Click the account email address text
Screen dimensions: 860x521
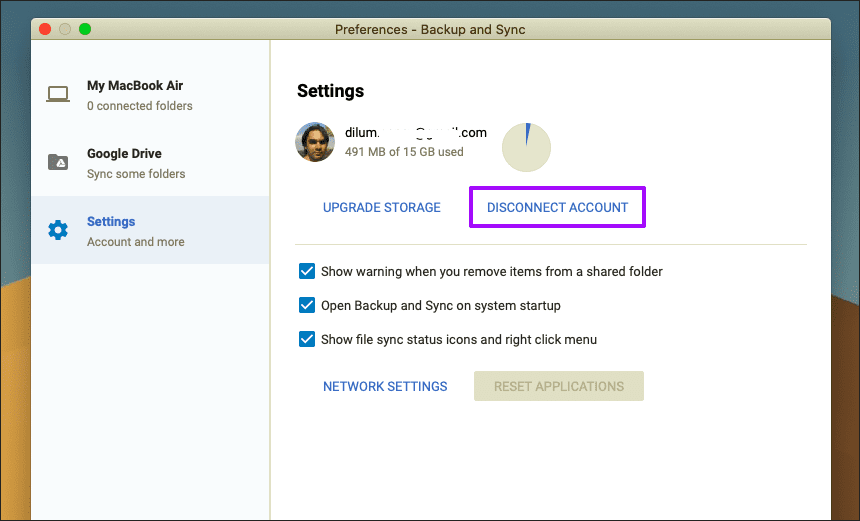[416, 132]
